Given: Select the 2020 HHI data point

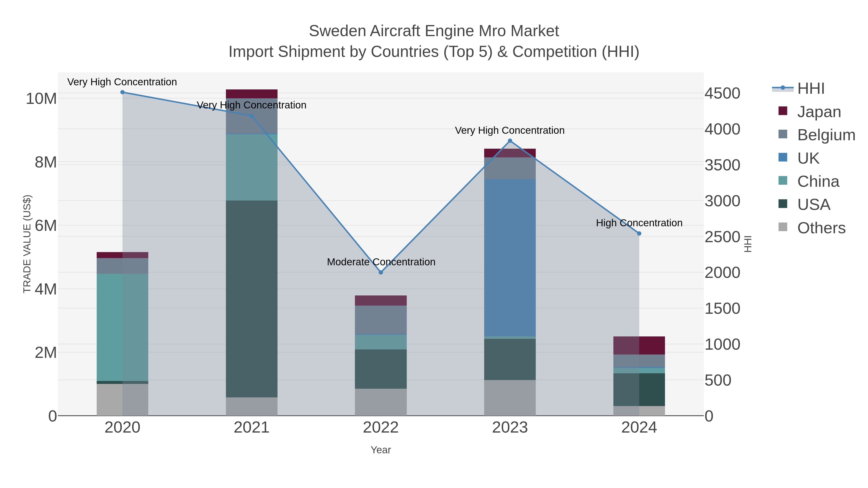Looking at the screenshot, I should point(122,92).
